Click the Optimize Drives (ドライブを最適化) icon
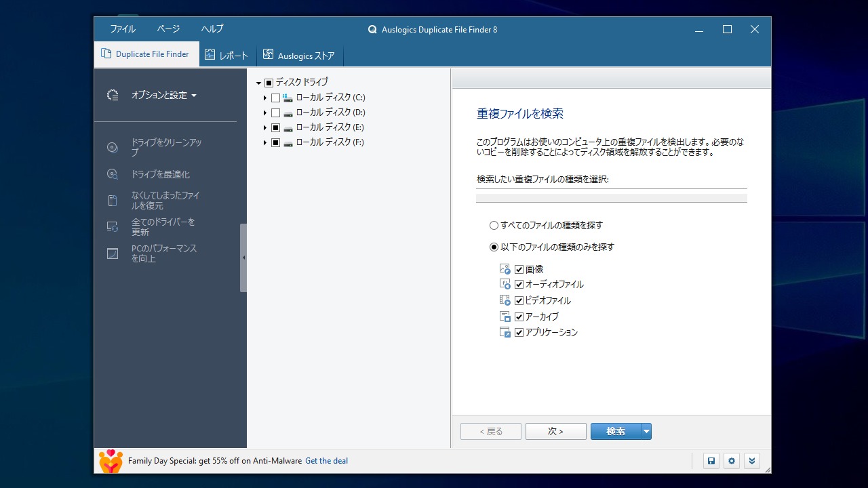This screenshot has height=488, width=868. coord(113,174)
